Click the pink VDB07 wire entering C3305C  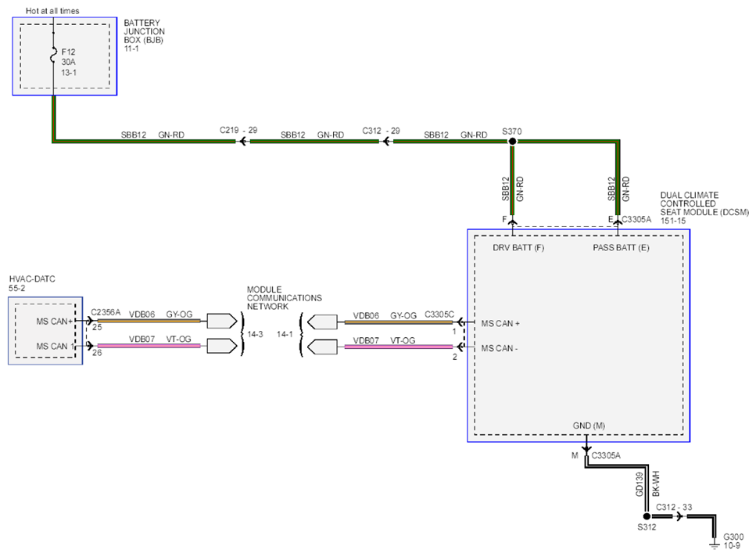pyautogui.click(x=399, y=347)
